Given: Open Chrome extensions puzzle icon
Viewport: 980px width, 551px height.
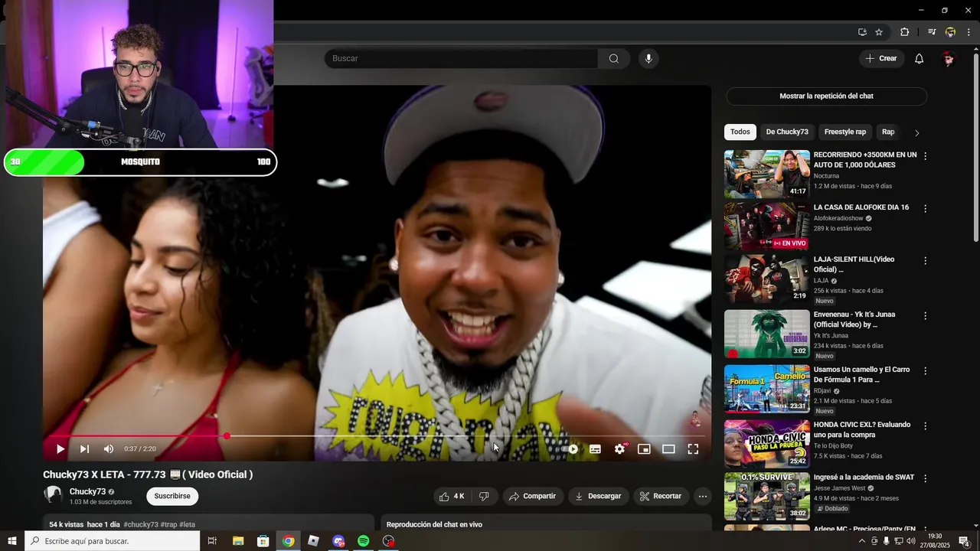Looking at the screenshot, I should (x=904, y=32).
